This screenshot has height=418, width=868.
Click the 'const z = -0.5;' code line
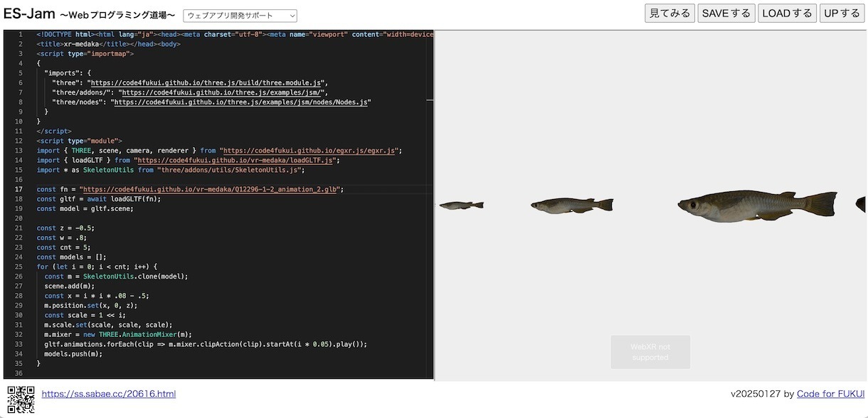(x=65, y=228)
